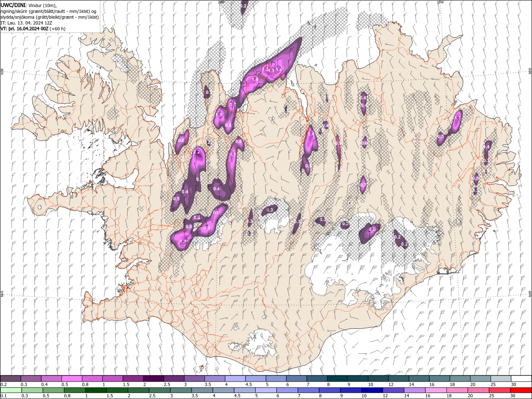Screen dimensions: 532x399
Task: Click the '(+60 h)' forecast offset text
Action: coord(58,29)
